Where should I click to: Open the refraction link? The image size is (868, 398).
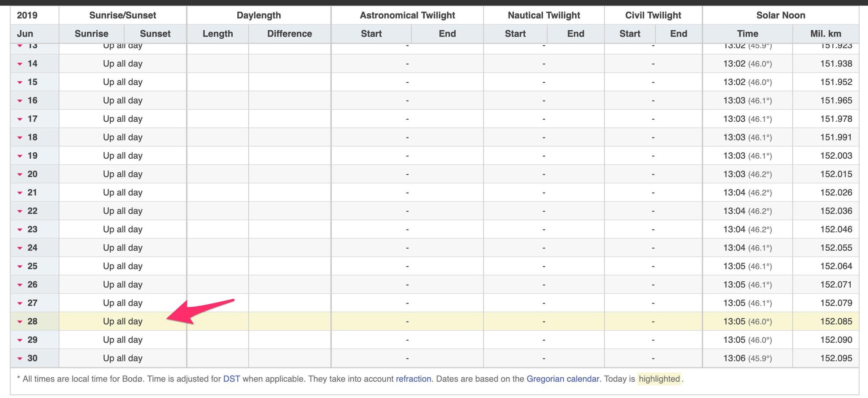click(413, 379)
